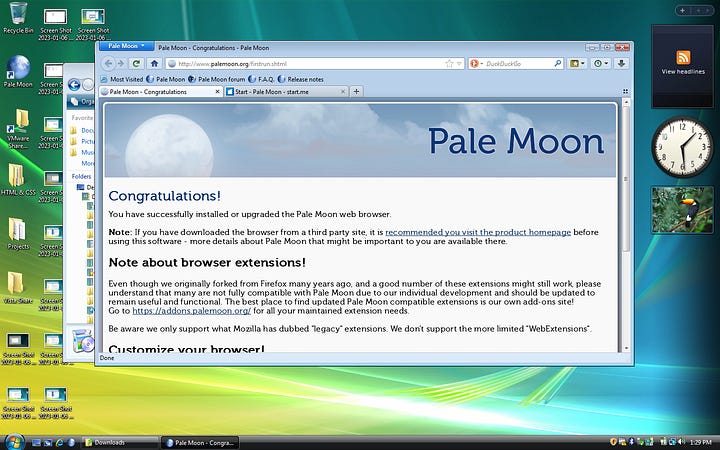This screenshot has height=450, width=720.
Task: Click the 'Congratulations!' heading text
Action: (x=164, y=196)
